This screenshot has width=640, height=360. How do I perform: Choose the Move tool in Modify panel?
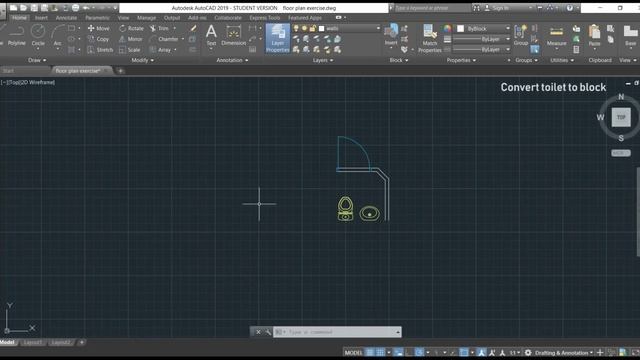[x=99, y=28]
